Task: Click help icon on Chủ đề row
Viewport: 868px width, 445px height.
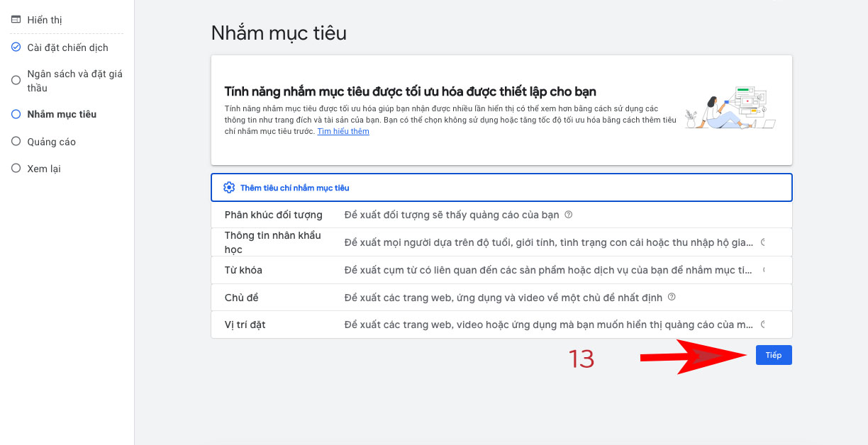Action: [672, 298]
